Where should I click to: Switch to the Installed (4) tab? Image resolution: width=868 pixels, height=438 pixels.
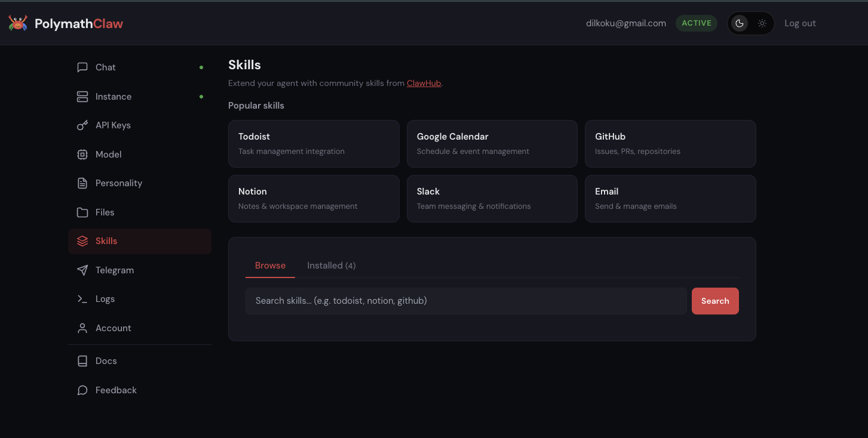click(x=332, y=266)
